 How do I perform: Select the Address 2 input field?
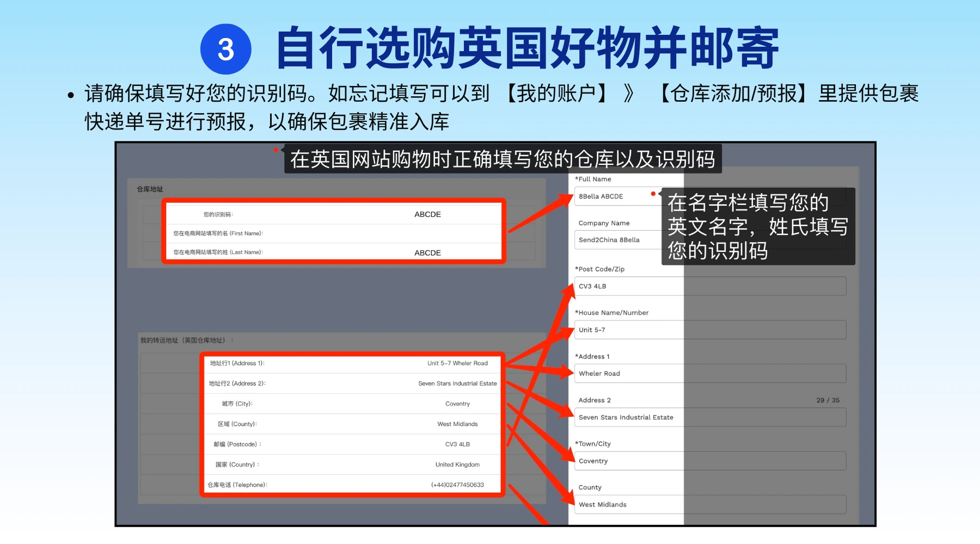pos(708,417)
